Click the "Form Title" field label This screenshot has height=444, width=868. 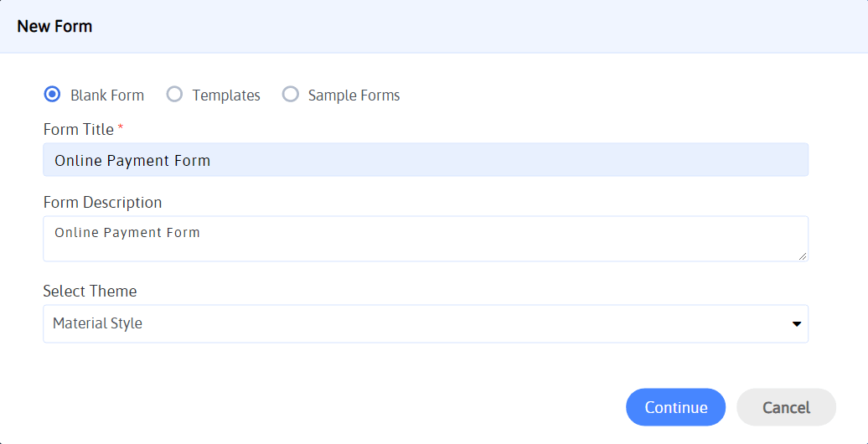tap(79, 130)
